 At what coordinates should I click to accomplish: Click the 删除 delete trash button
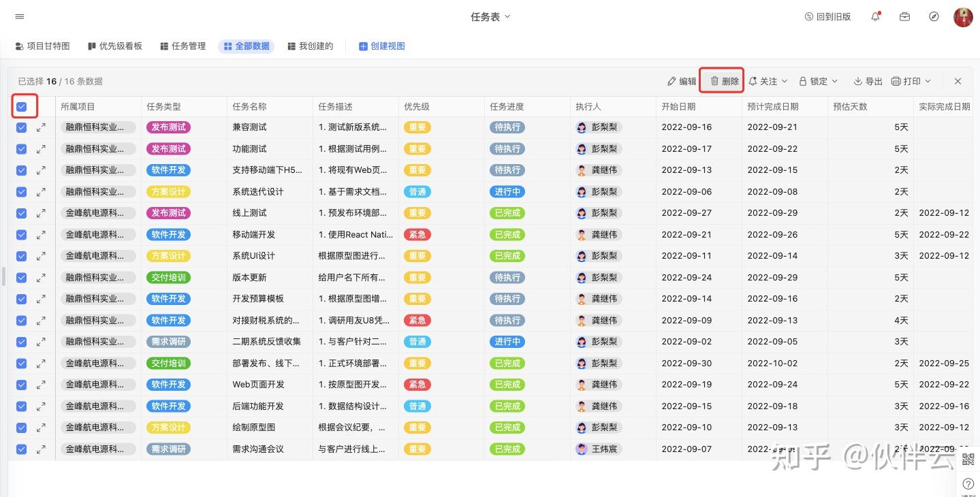click(725, 81)
